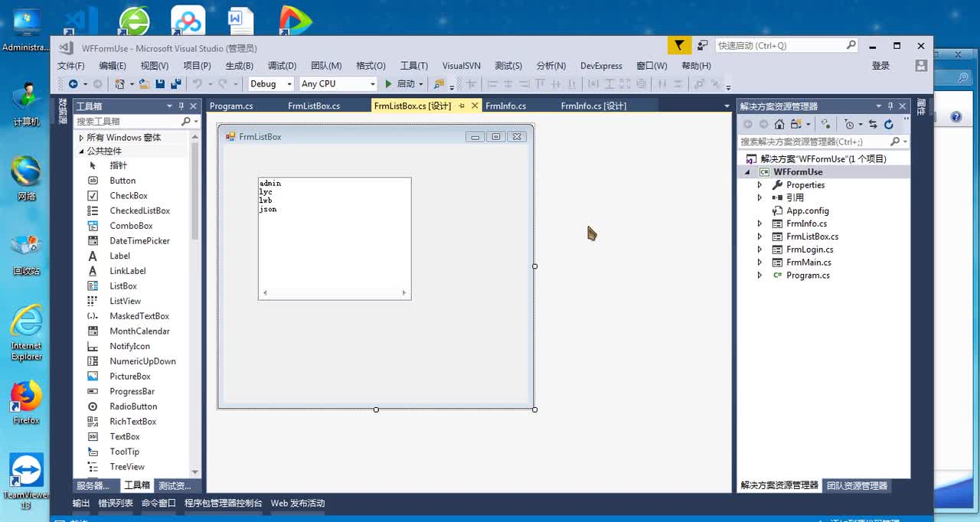Open the 输出 output panel tab
980x522 pixels.
[x=81, y=503]
